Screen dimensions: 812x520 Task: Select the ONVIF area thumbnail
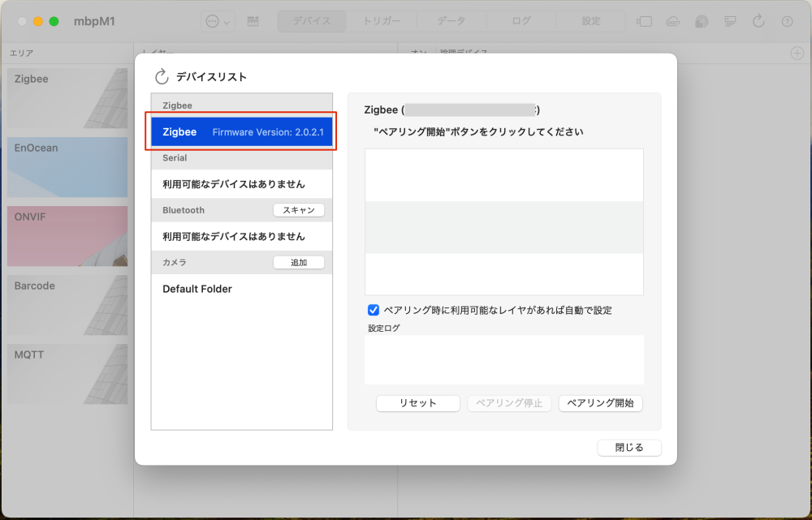click(x=67, y=236)
